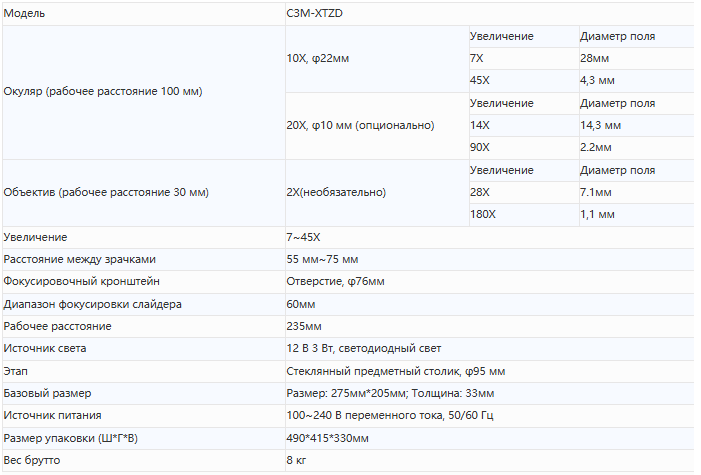This screenshot has height=475, width=701.
Task: Select the Отверстие, φ76мм cell
Action: 335,281
